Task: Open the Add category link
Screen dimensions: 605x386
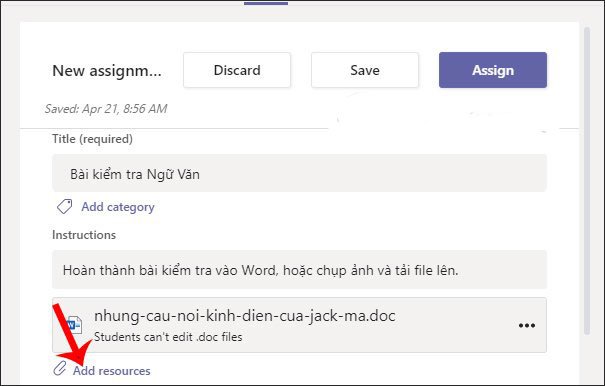Action: click(118, 207)
